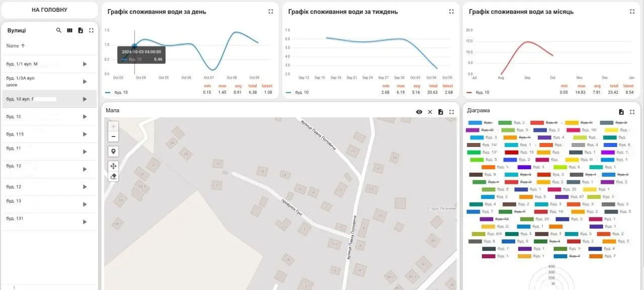The height and width of the screenshot is (290, 644).
Task: Export the Діаграма widget data
Action: [x=621, y=112]
